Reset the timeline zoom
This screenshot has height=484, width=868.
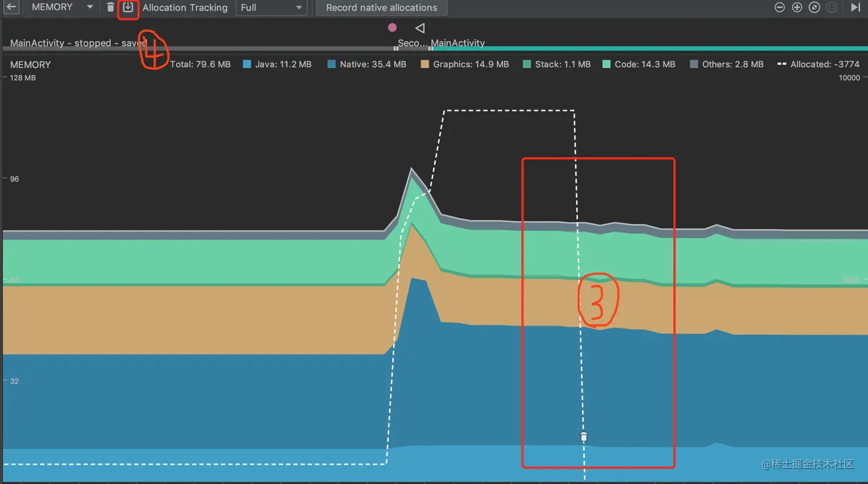click(814, 7)
